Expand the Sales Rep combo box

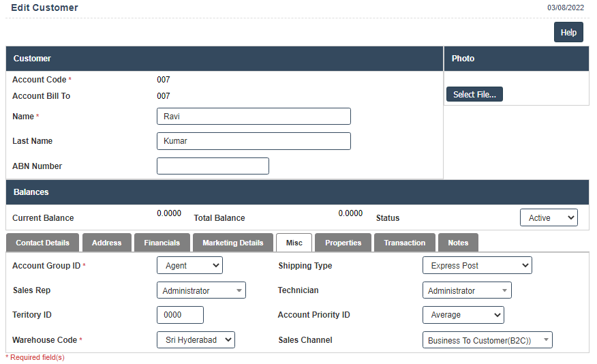(x=201, y=291)
